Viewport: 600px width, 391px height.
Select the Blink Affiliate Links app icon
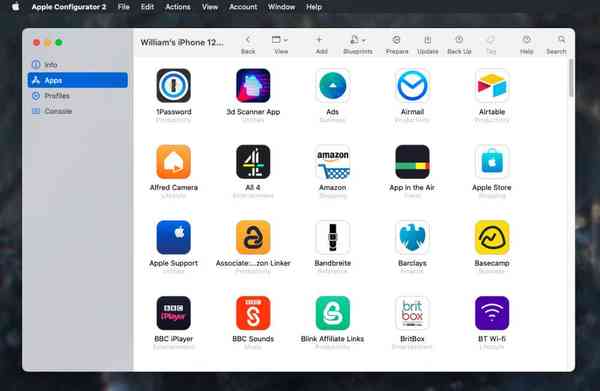tap(333, 313)
